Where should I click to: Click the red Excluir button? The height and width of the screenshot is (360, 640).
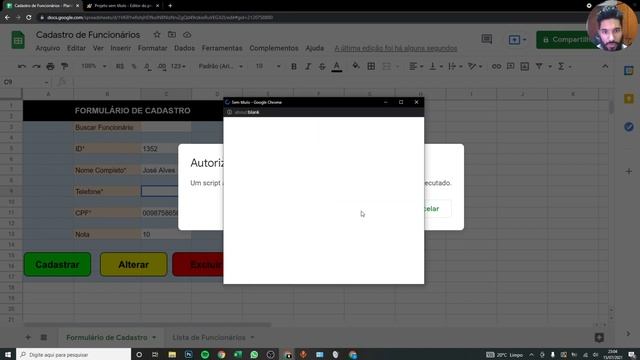pos(198,264)
